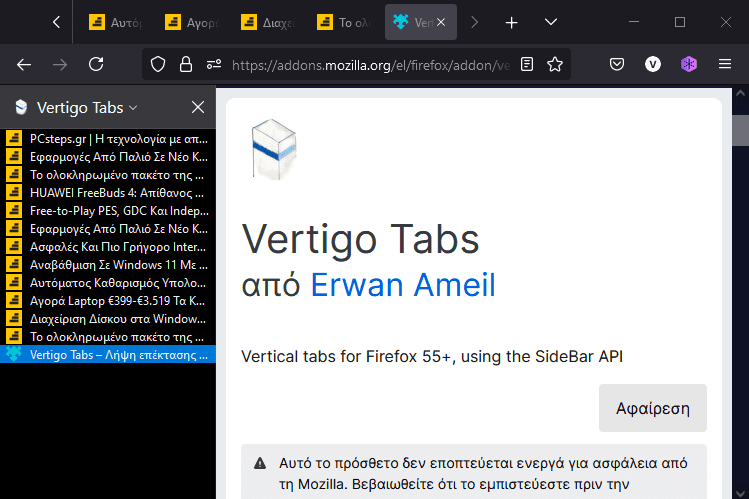The image size is (749, 499).
Task: Select Αναβάθμιση Σε Windows 11 sidebar tab
Action: (x=108, y=265)
